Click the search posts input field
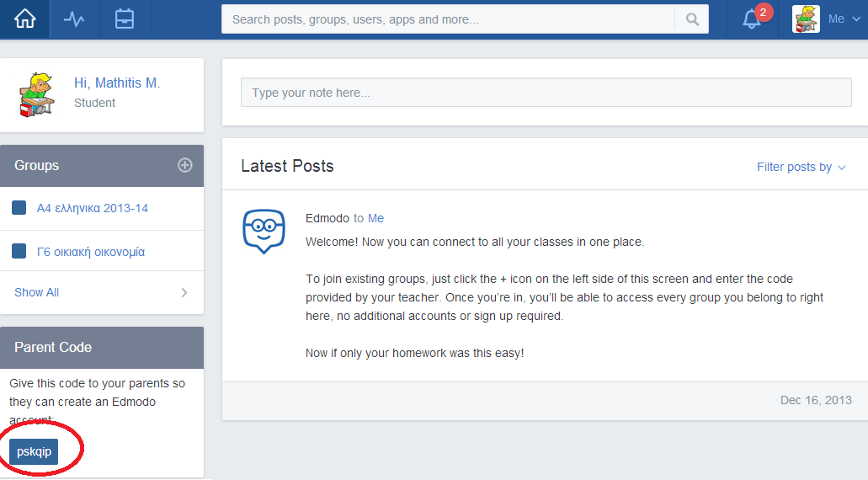The width and height of the screenshot is (868, 480). pyautogui.click(x=449, y=19)
